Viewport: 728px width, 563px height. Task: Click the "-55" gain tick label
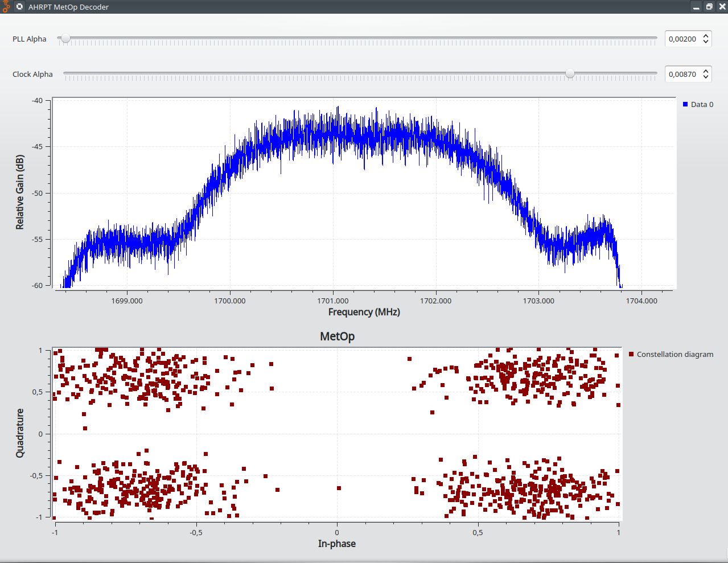click(x=38, y=239)
